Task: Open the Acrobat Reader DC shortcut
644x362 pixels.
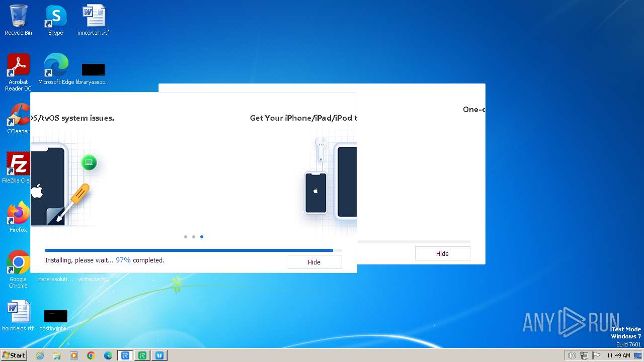Action: tap(18, 72)
